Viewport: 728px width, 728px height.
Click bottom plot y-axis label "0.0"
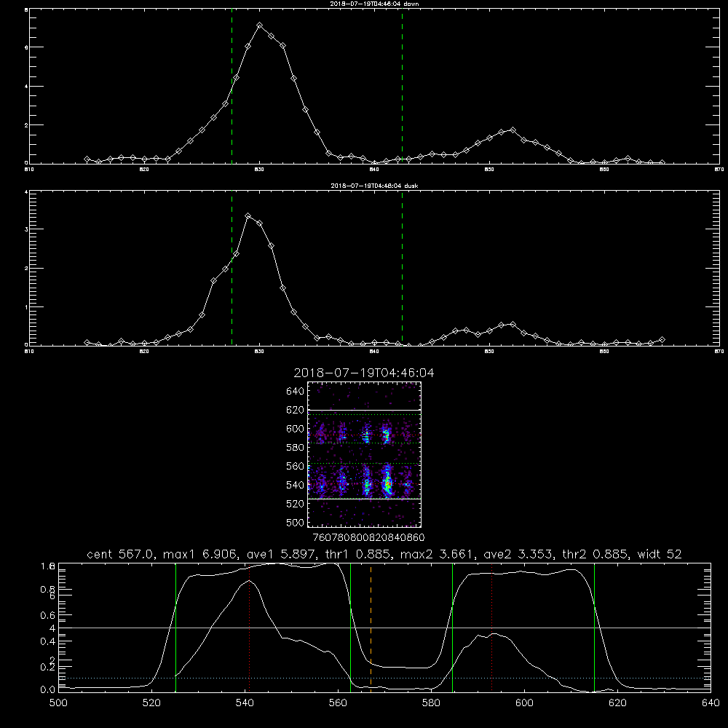click(48, 690)
